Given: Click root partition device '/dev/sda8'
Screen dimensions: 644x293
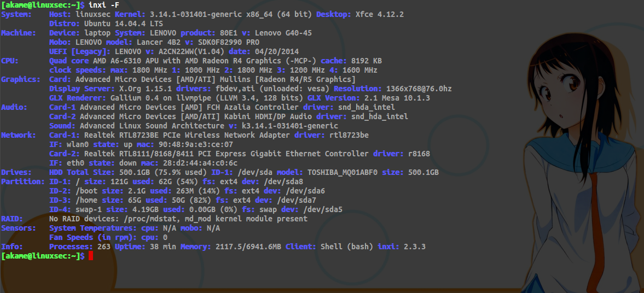Looking at the screenshot, I should (284, 182).
